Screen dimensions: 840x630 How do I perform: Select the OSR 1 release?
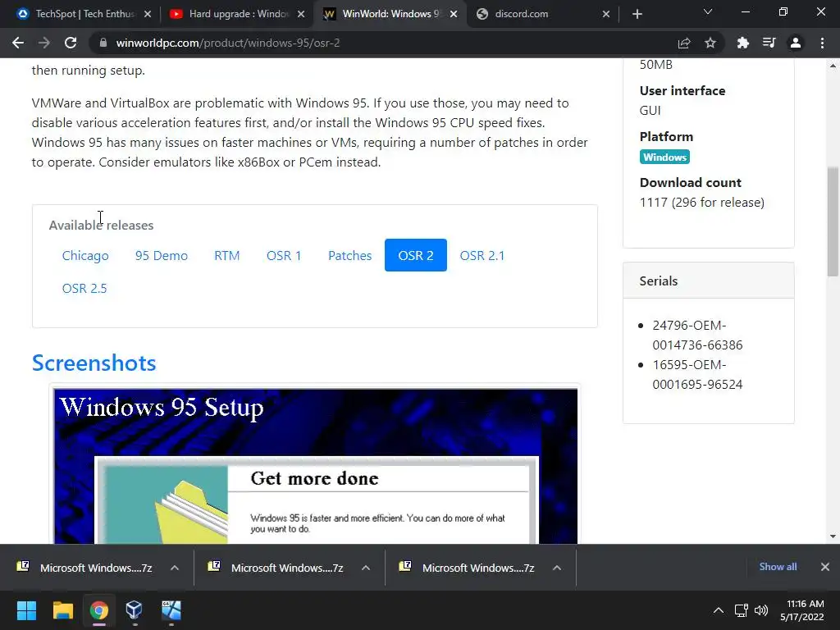(x=284, y=256)
